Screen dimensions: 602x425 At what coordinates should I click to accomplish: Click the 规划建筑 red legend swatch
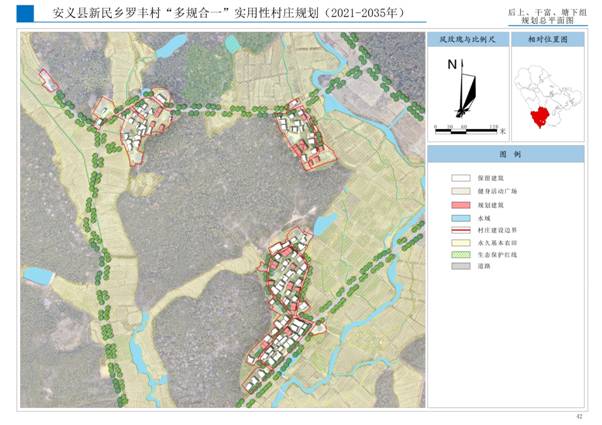[x=461, y=205]
